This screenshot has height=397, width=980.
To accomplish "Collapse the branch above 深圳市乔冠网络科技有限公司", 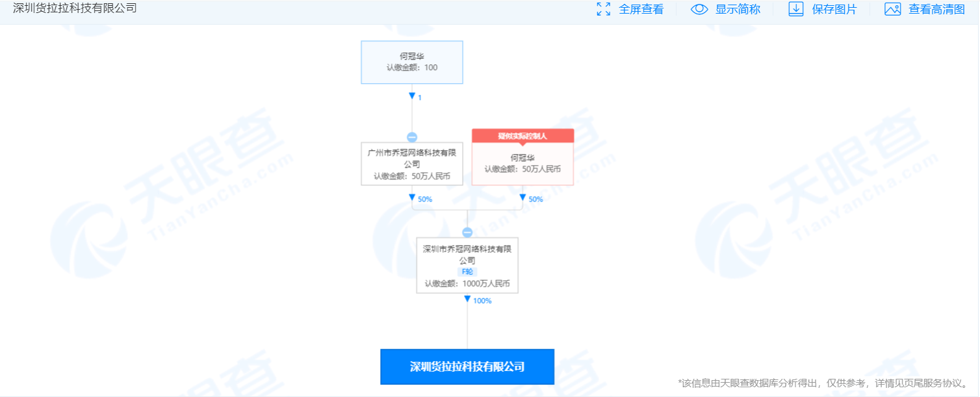I will [467, 231].
